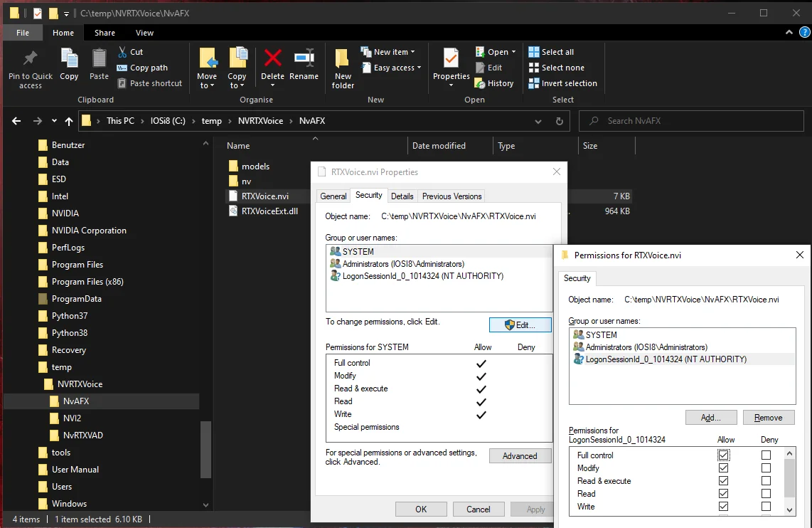
Task: Open Explorer help question mark
Action: pyautogui.click(x=804, y=32)
